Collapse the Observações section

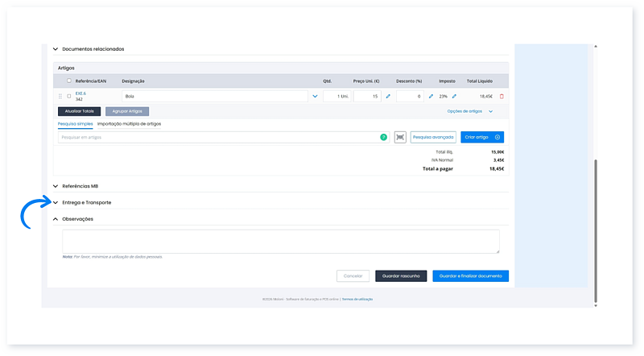(56, 219)
